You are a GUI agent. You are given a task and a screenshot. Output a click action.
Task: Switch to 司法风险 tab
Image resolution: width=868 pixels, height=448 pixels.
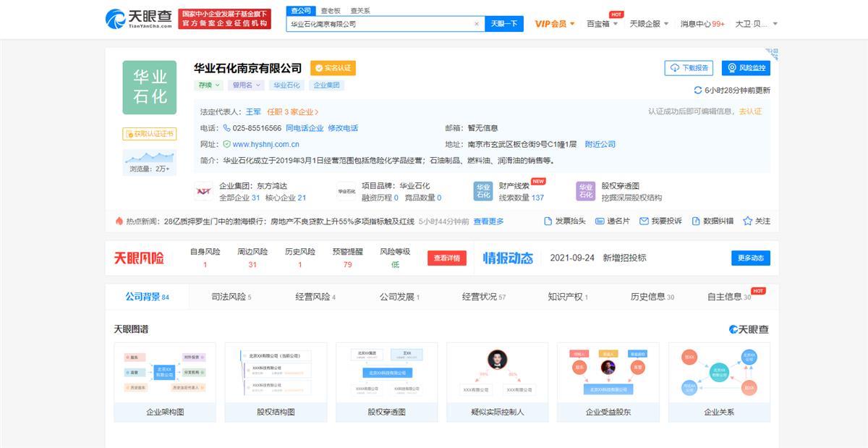[x=231, y=297]
